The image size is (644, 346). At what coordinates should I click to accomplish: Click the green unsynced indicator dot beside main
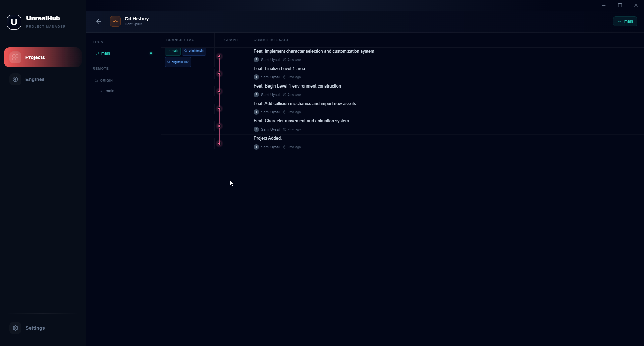coord(151,53)
